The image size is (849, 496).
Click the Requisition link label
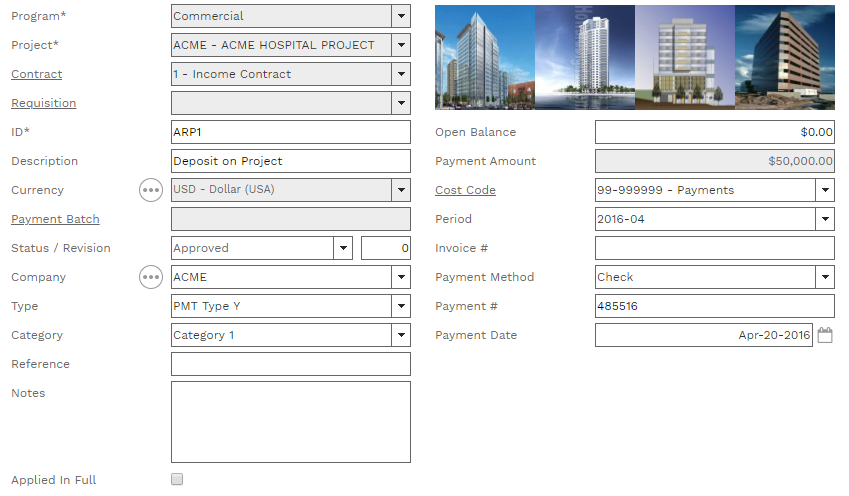click(43, 103)
